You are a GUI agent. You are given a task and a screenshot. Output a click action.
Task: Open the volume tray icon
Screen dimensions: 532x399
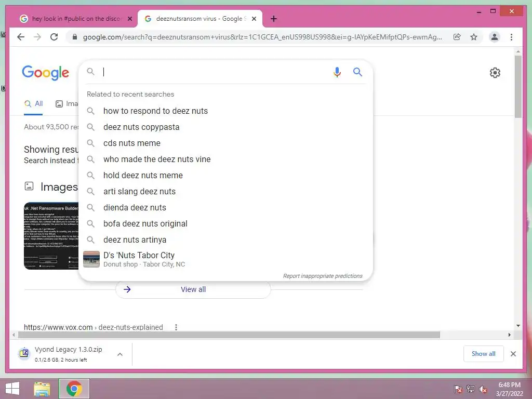point(483,389)
